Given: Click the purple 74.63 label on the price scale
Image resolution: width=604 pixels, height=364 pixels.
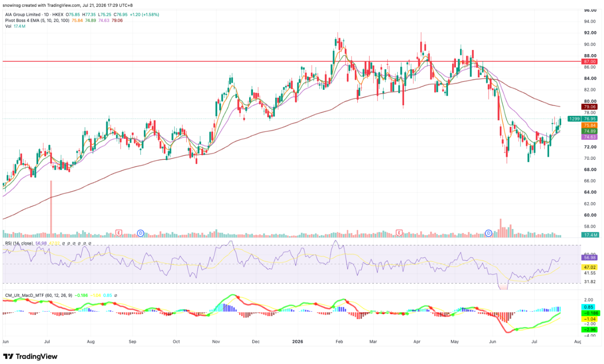Looking at the screenshot, I should coord(589,137).
